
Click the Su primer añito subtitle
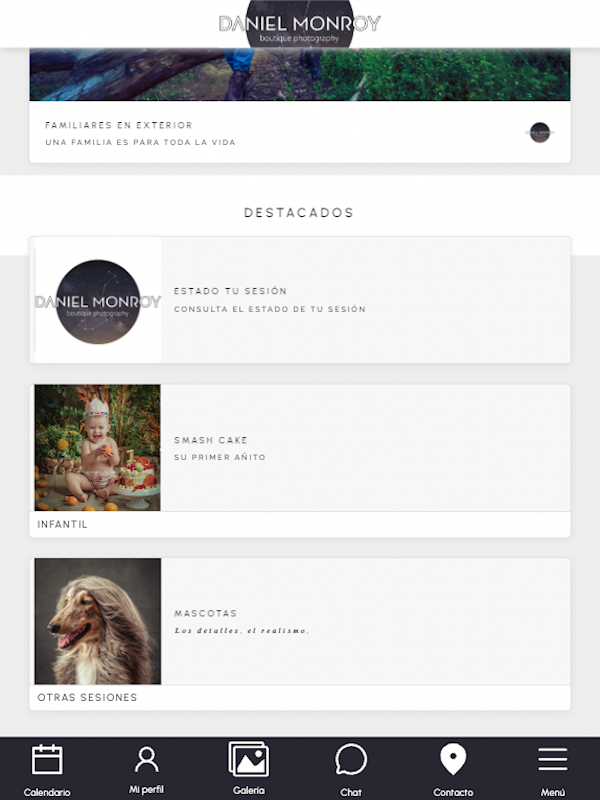click(220, 457)
